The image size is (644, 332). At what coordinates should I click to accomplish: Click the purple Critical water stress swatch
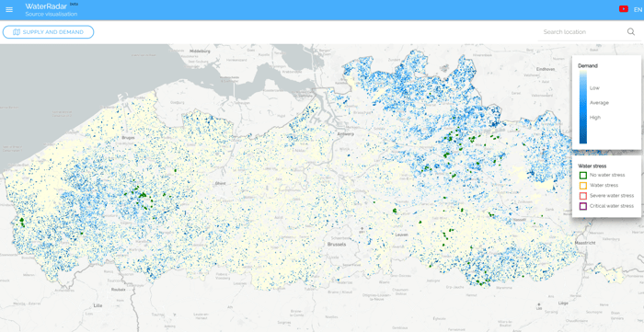point(582,206)
